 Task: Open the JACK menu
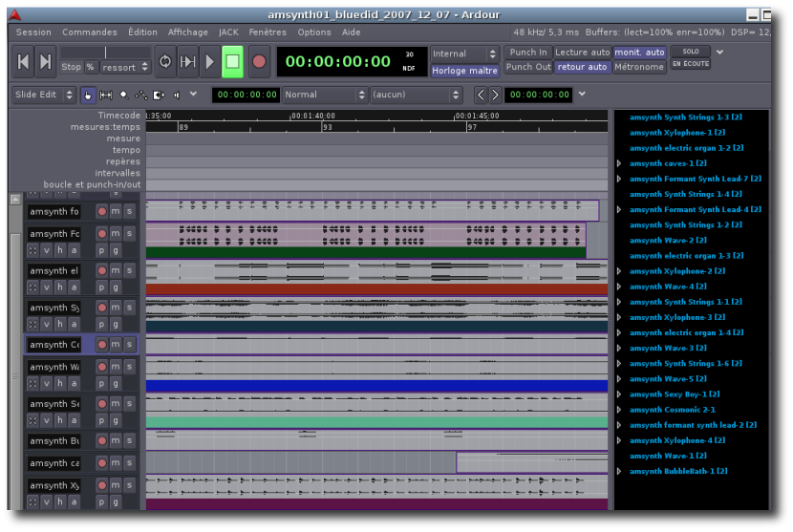[x=228, y=32]
